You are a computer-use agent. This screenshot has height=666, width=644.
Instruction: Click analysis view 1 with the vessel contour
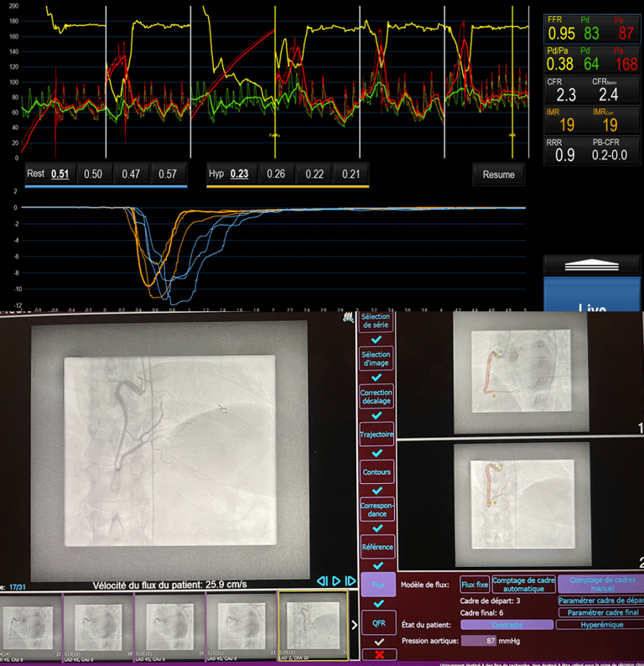pyautogui.click(x=521, y=373)
